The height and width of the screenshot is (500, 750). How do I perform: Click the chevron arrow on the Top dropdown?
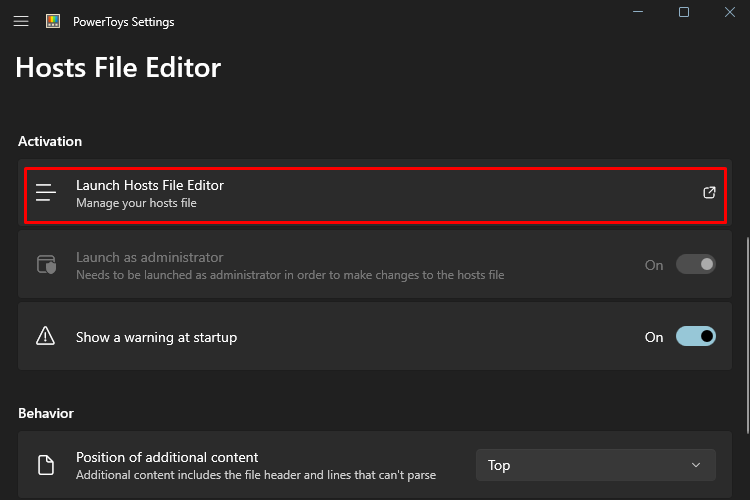point(696,465)
